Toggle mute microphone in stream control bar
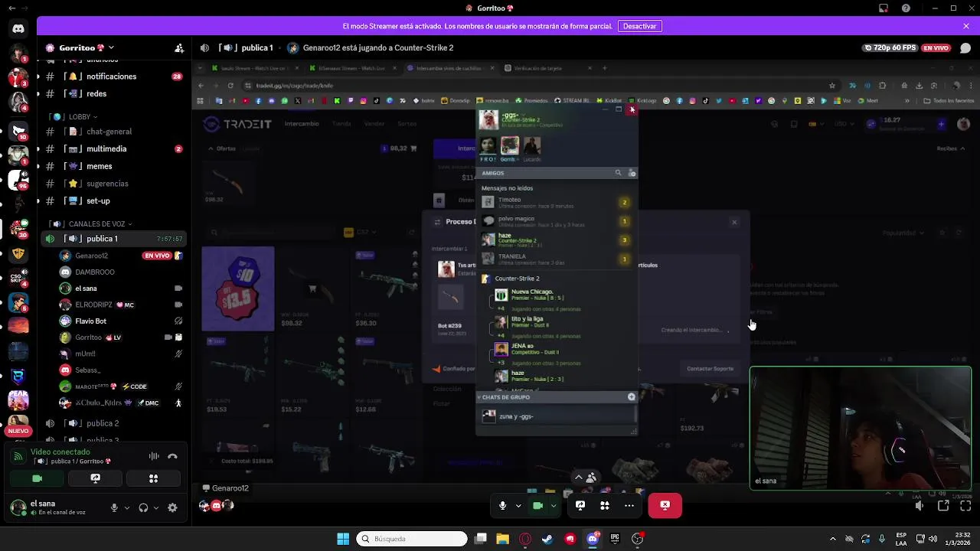 point(502,505)
